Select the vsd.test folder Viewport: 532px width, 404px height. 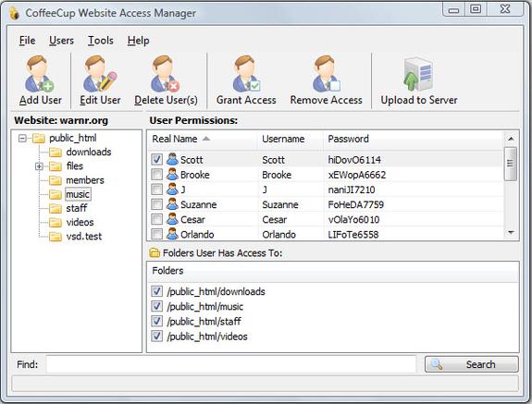[84, 237]
